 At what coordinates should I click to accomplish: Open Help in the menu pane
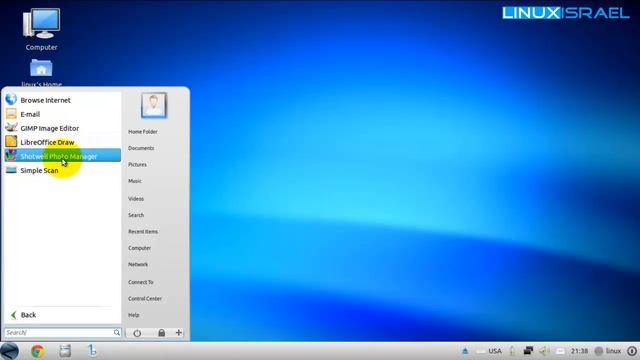pos(134,315)
